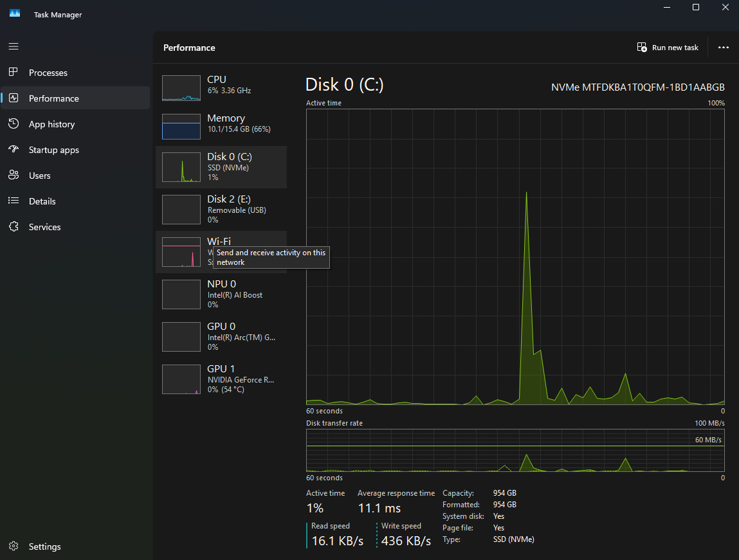Viewport: 739px width, 560px height.
Task: Click the 1% Active time value
Action: pyautogui.click(x=315, y=508)
